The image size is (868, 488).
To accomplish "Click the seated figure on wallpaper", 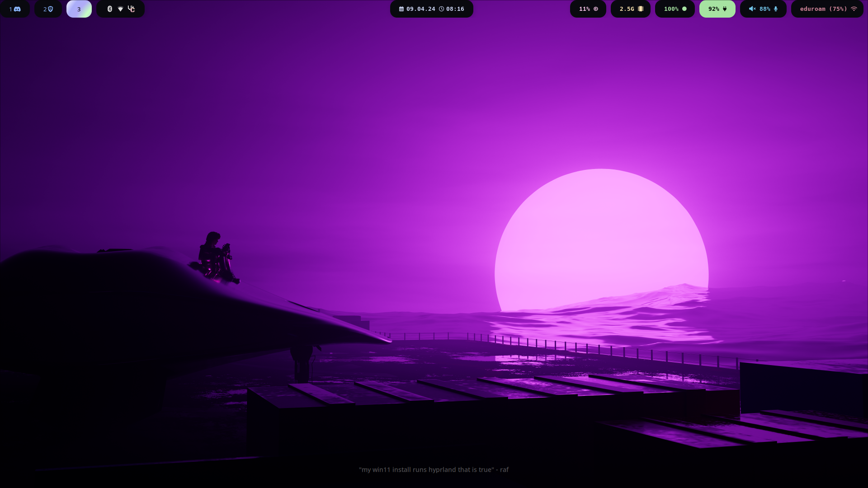I will point(216,258).
